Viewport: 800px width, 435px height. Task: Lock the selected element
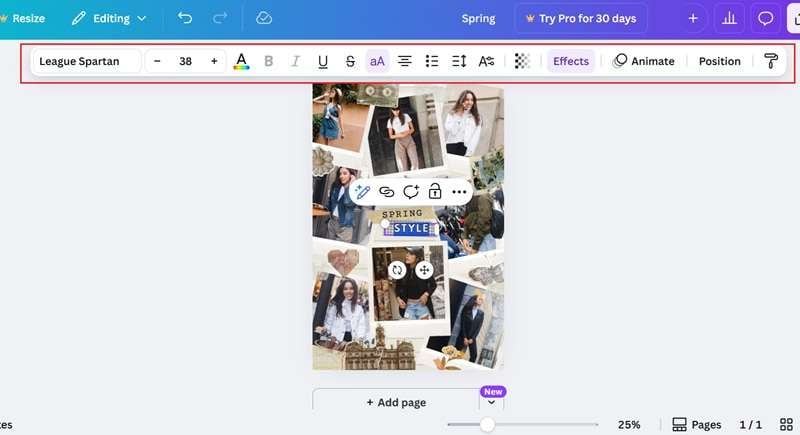point(435,192)
